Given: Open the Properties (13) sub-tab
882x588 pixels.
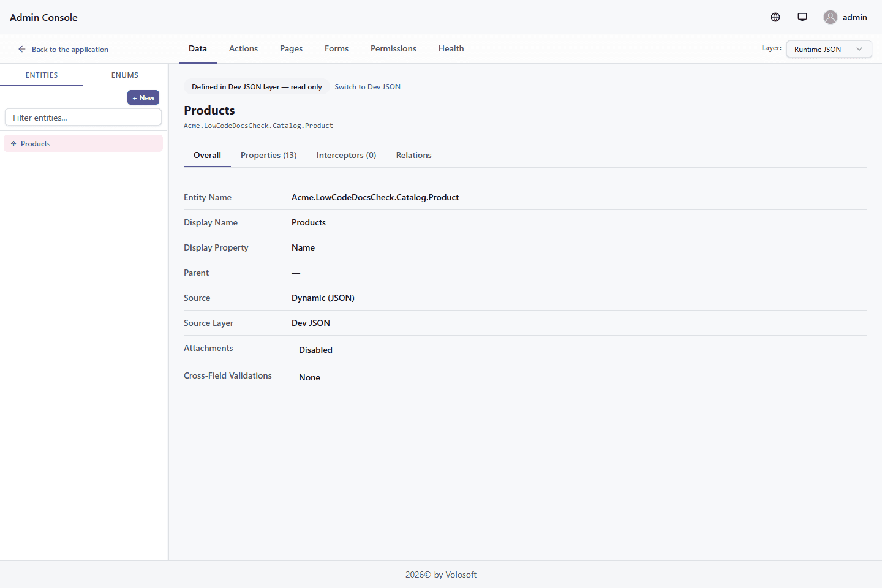Looking at the screenshot, I should 269,155.
